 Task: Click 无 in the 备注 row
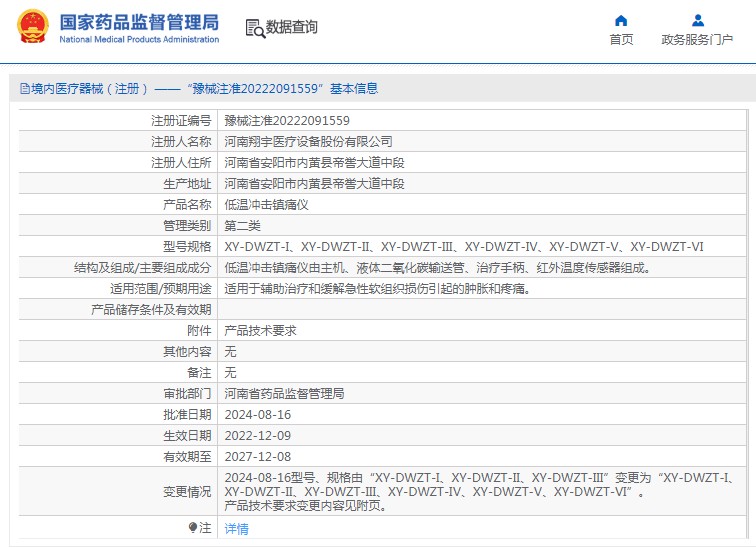point(230,373)
